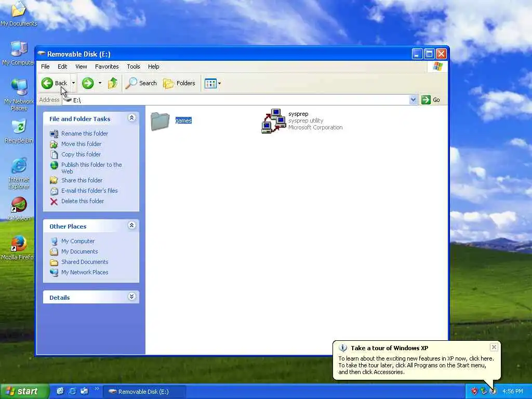The image size is (532, 399).
Task: Open the Forward history dropdown arrow
Action: pyautogui.click(x=100, y=83)
